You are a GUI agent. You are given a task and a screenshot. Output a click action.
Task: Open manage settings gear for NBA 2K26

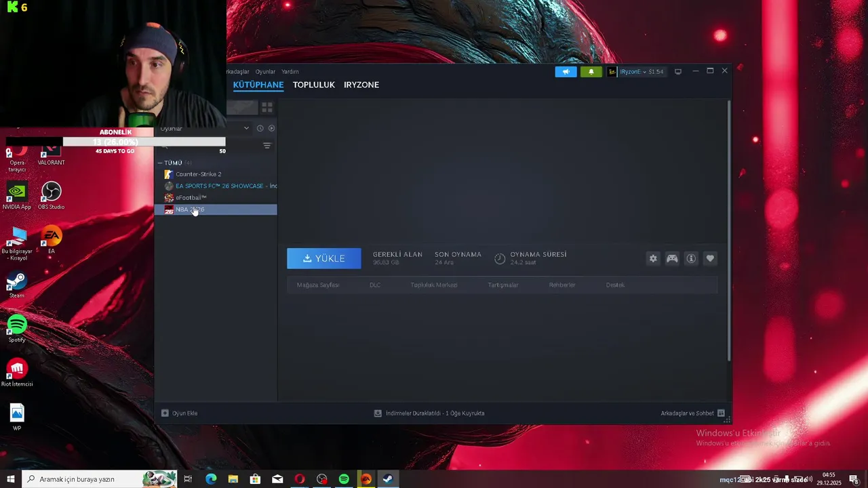tap(653, 258)
